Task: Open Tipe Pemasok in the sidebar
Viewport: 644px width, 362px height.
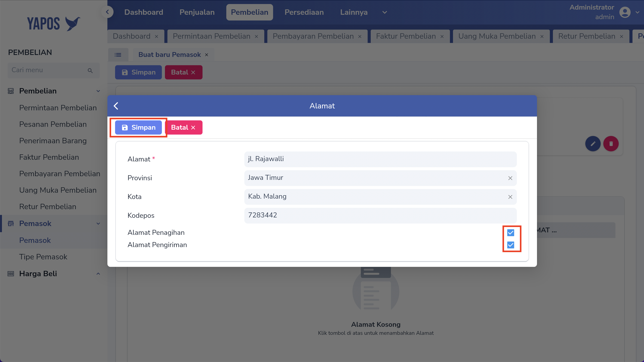Action: tap(43, 257)
